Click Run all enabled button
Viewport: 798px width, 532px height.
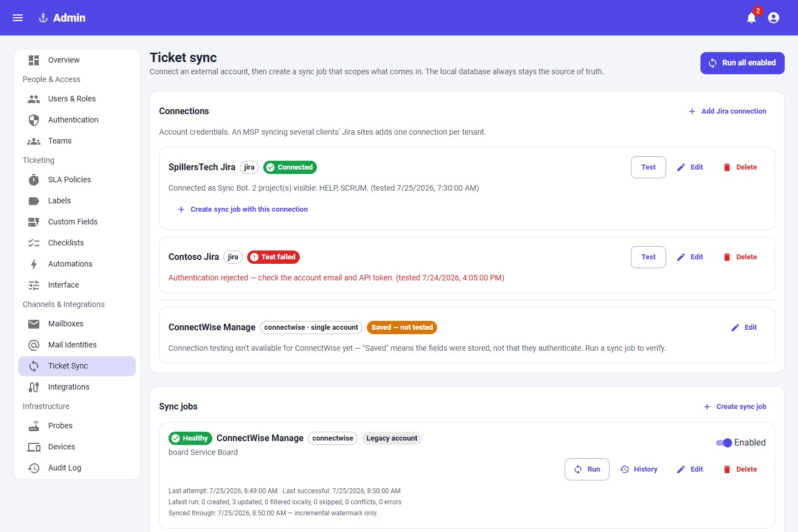click(743, 63)
